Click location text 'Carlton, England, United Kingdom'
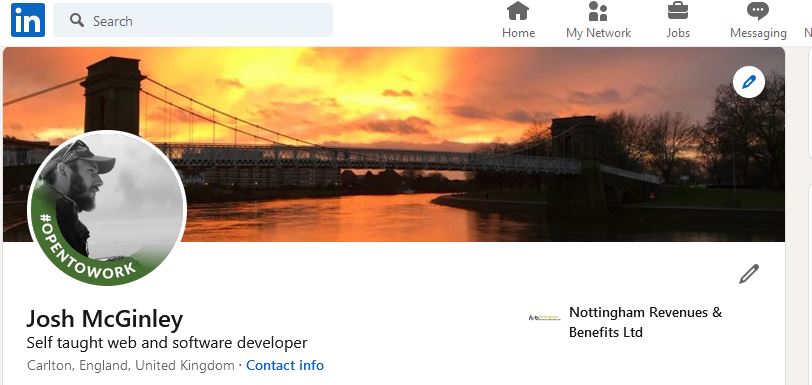This screenshot has width=812, height=385. pyautogui.click(x=130, y=365)
